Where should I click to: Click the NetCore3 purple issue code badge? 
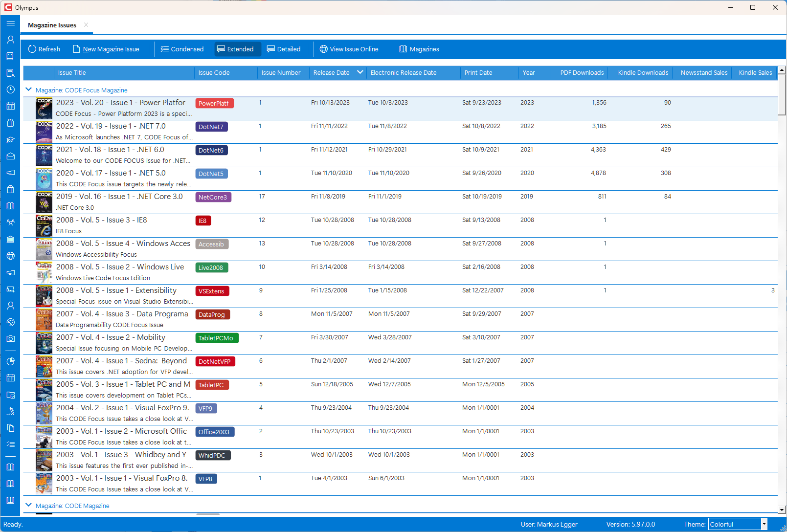213,197
